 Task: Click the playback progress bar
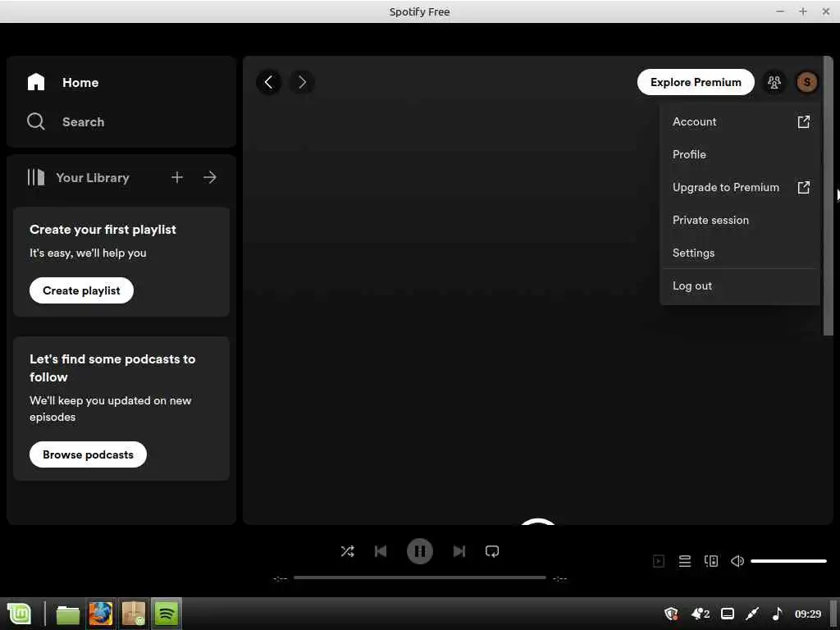419,577
